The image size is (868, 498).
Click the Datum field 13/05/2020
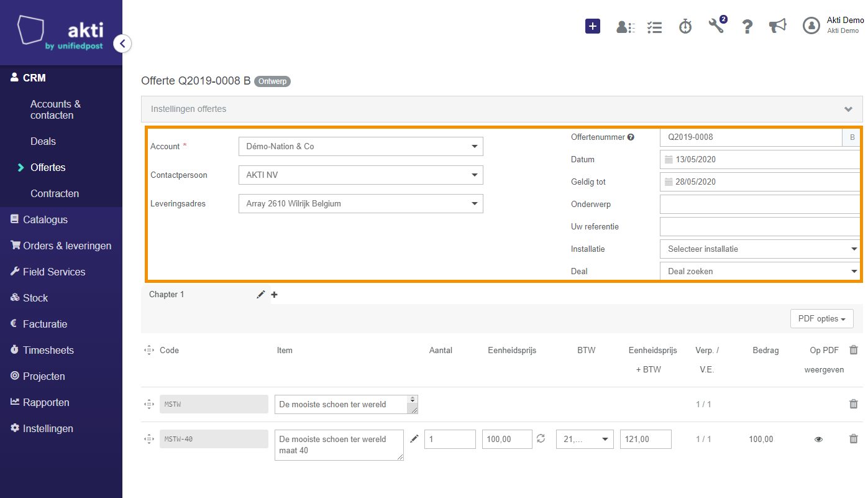(x=761, y=160)
